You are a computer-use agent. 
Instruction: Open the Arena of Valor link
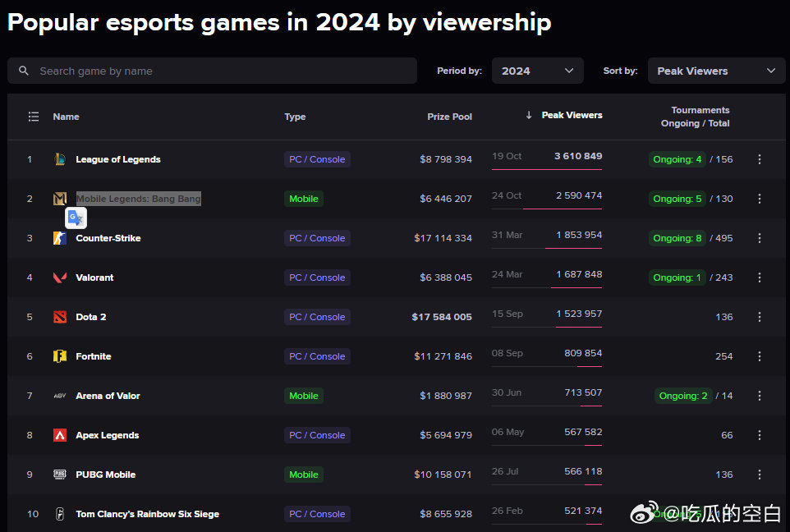[x=108, y=396]
